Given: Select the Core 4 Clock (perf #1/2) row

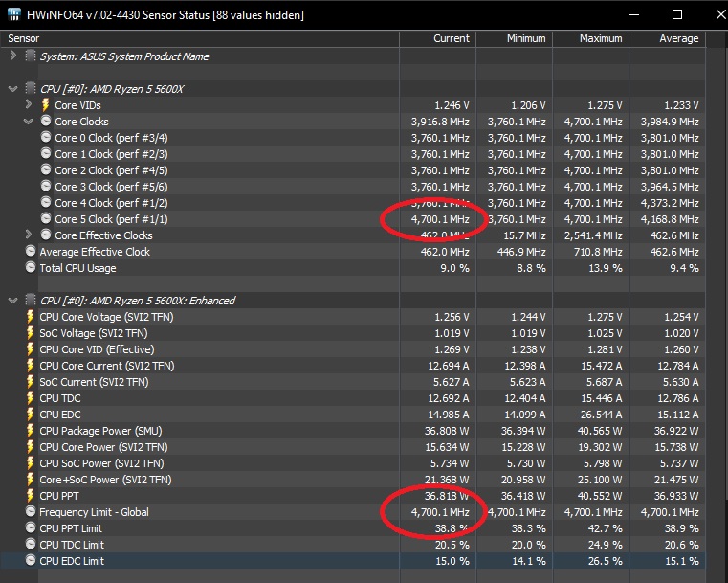Looking at the screenshot, I should [x=353, y=203].
